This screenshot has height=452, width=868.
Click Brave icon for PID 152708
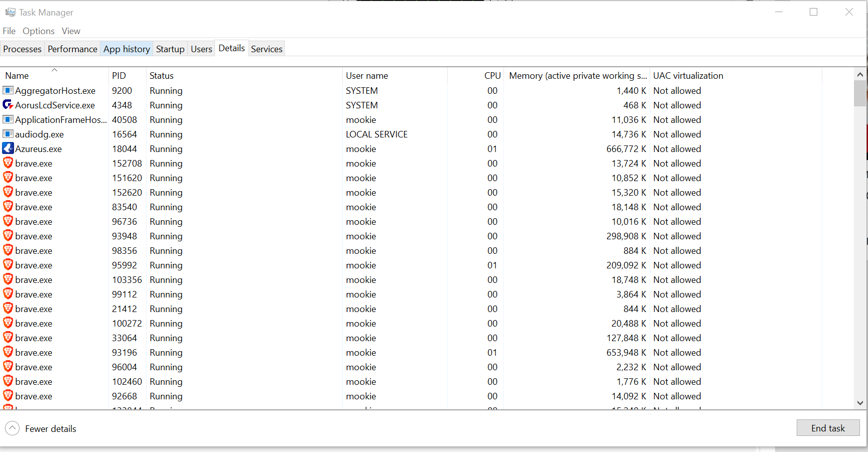[x=8, y=163]
